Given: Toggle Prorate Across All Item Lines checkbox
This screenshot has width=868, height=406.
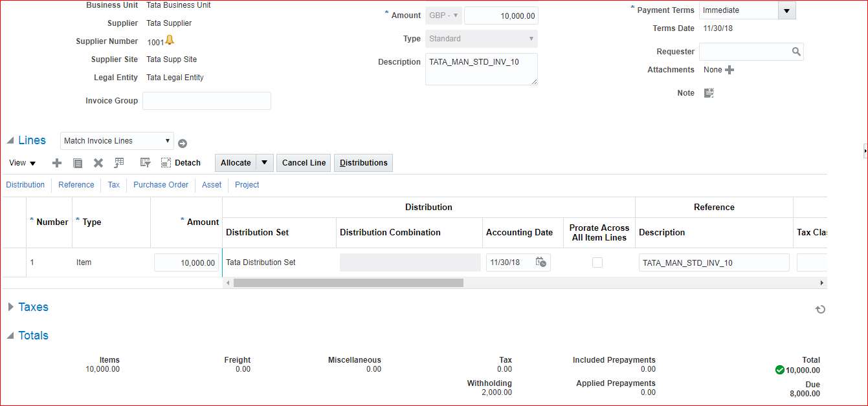Looking at the screenshot, I should [597, 262].
